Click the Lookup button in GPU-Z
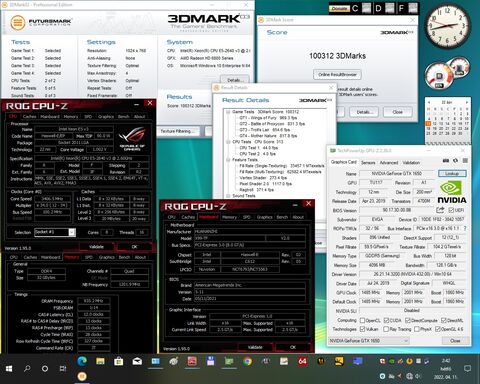480x384 pixels. tap(452, 174)
